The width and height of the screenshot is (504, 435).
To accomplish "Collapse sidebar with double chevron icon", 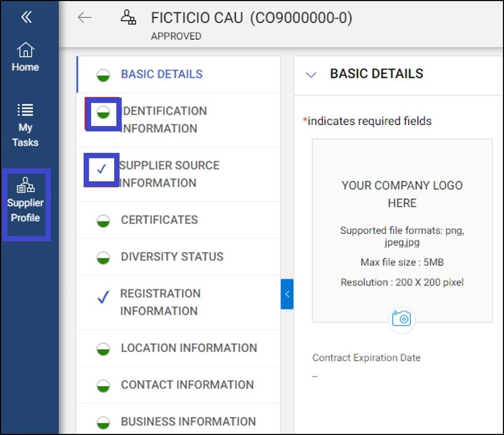I will 26,17.
